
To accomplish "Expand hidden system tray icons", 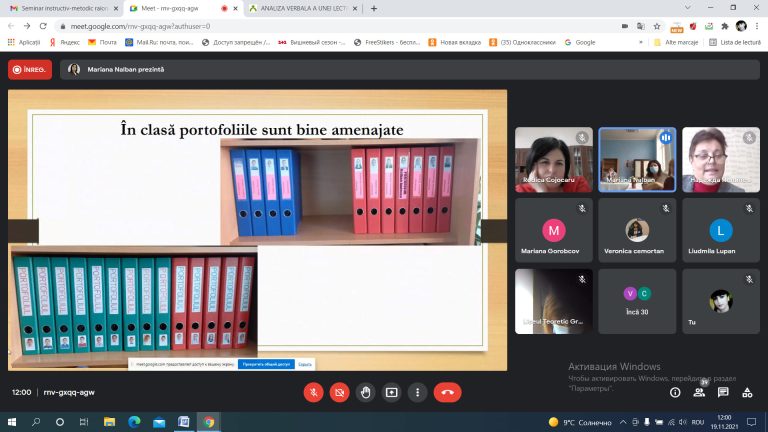I will click(x=623, y=422).
